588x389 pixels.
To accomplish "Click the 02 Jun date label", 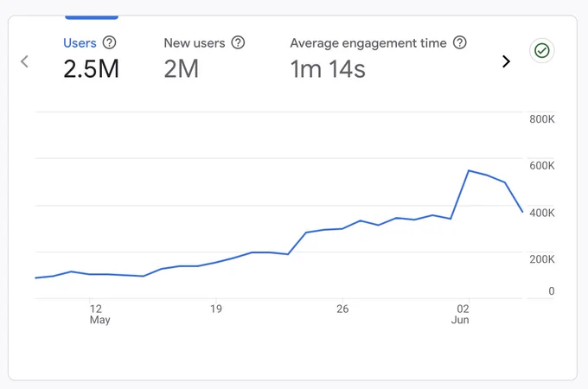I will (460, 314).
